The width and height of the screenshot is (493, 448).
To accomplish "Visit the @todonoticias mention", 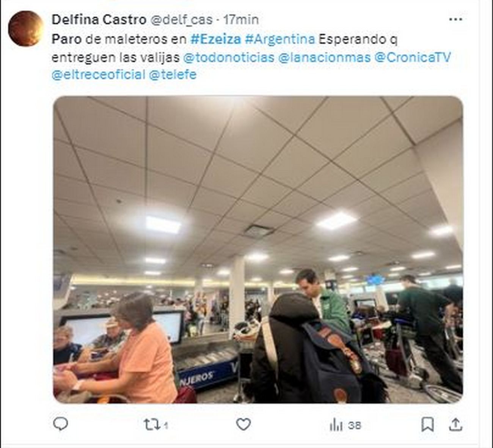I will coord(228,57).
